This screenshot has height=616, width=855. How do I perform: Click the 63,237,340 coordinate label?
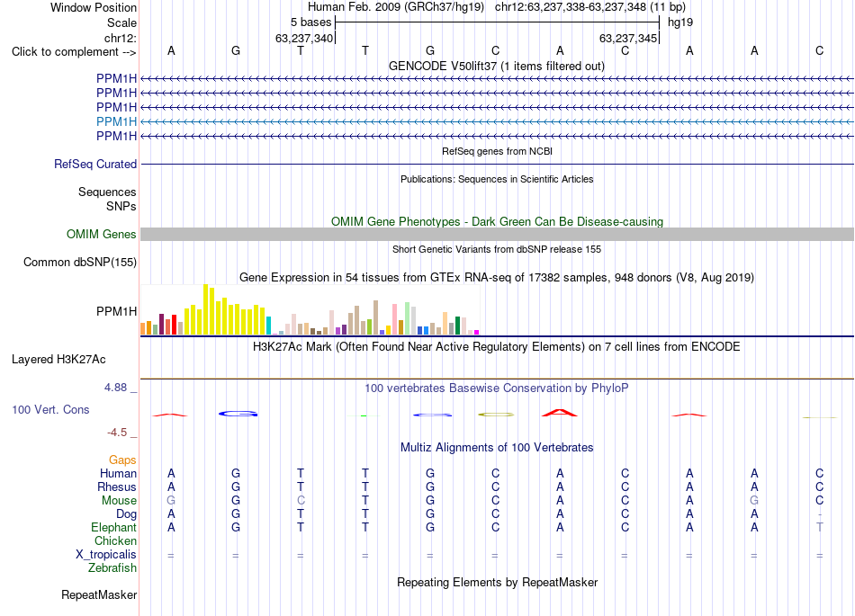(x=303, y=38)
